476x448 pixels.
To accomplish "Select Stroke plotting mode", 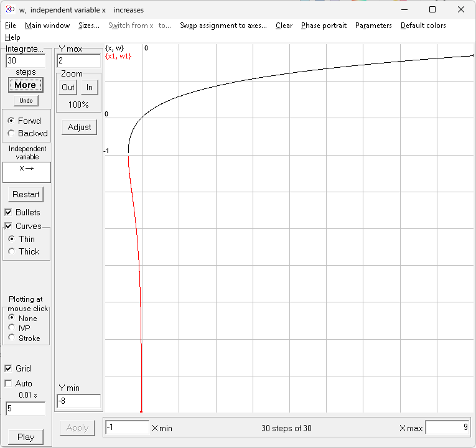I will 11,338.
